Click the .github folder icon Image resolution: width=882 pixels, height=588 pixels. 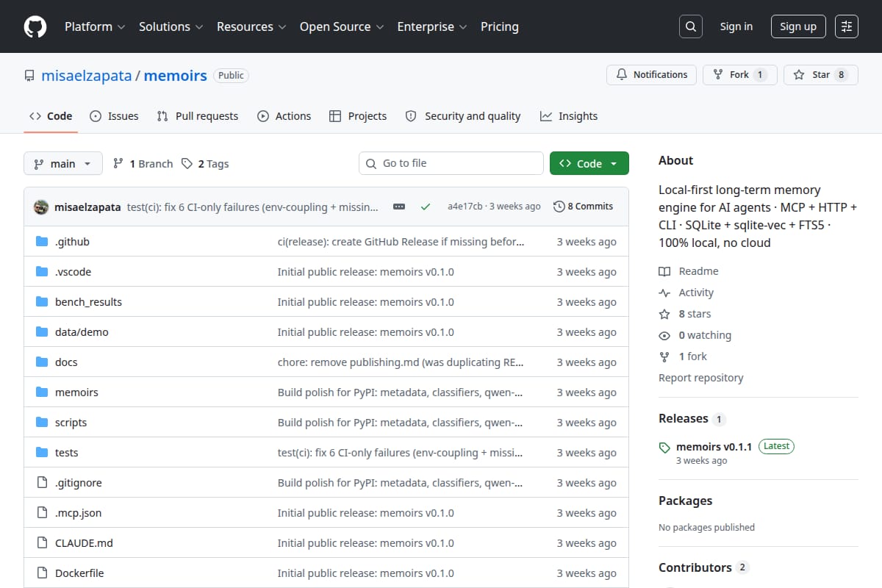point(42,241)
